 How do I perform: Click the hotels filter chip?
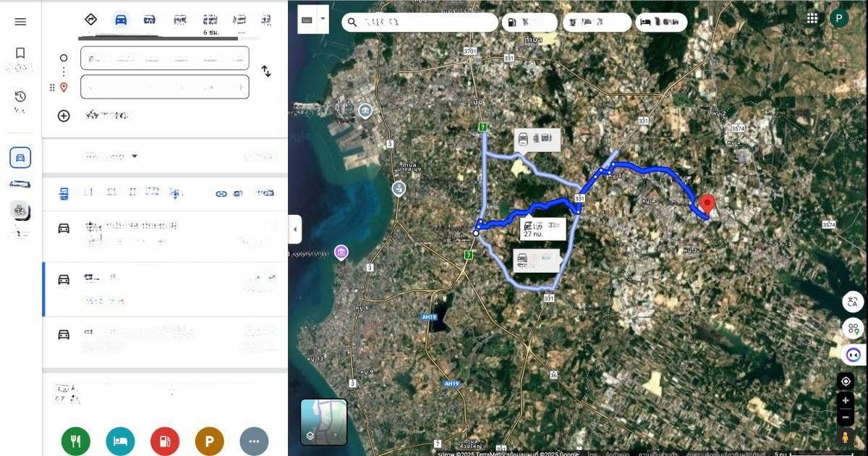click(x=661, y=22)
